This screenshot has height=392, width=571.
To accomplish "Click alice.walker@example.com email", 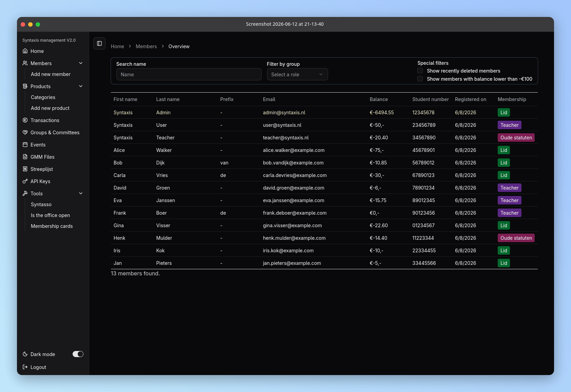I will [294, 150].
